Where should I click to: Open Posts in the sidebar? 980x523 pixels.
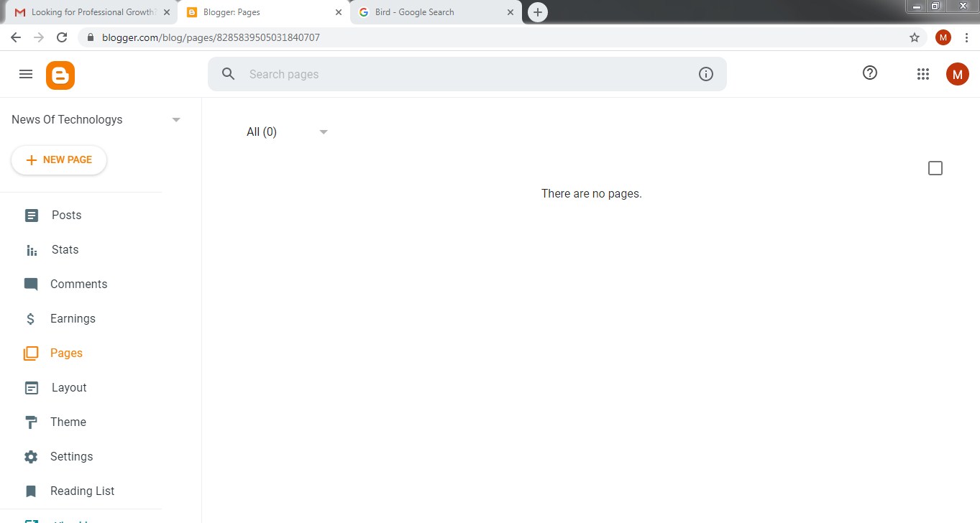coord(66,216)
